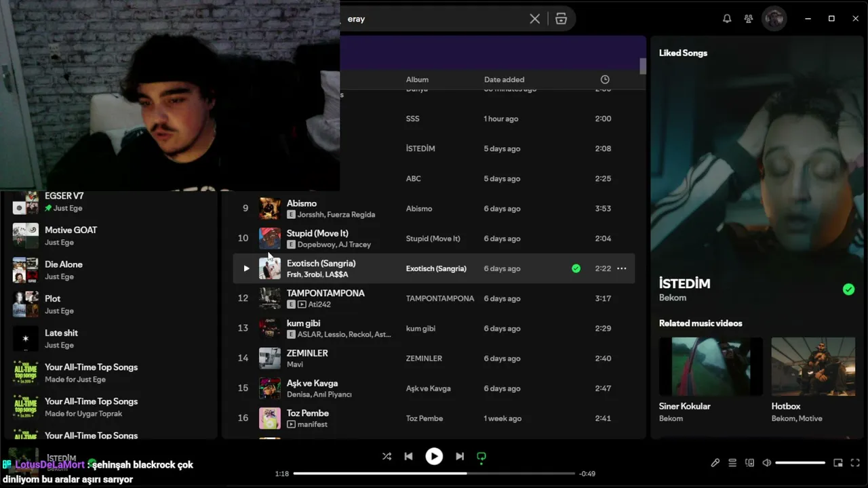Enter full screen with the fullscreen icon

856,463
